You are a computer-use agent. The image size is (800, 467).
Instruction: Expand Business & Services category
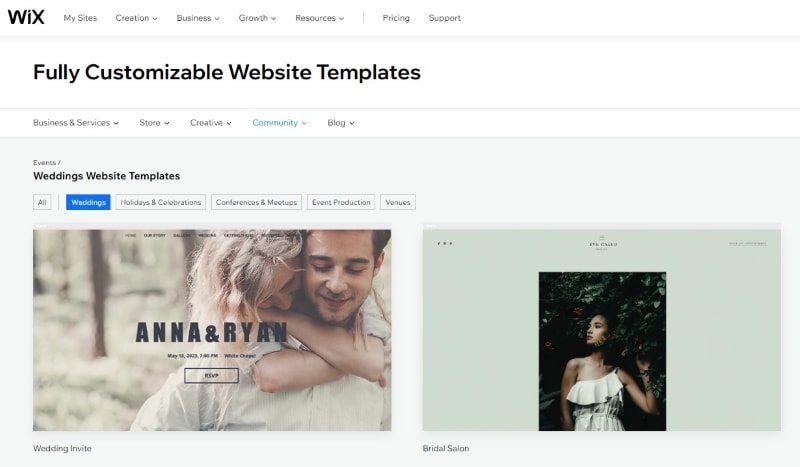point(76,122)
